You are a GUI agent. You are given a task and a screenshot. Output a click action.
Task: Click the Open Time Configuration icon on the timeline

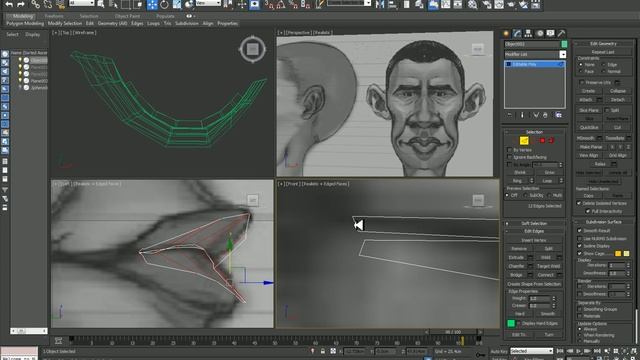58,340
